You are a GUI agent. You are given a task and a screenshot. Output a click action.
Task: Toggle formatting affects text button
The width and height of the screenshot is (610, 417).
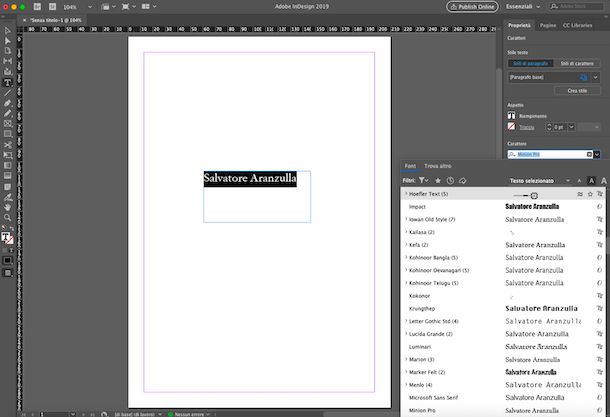[11, 250]
